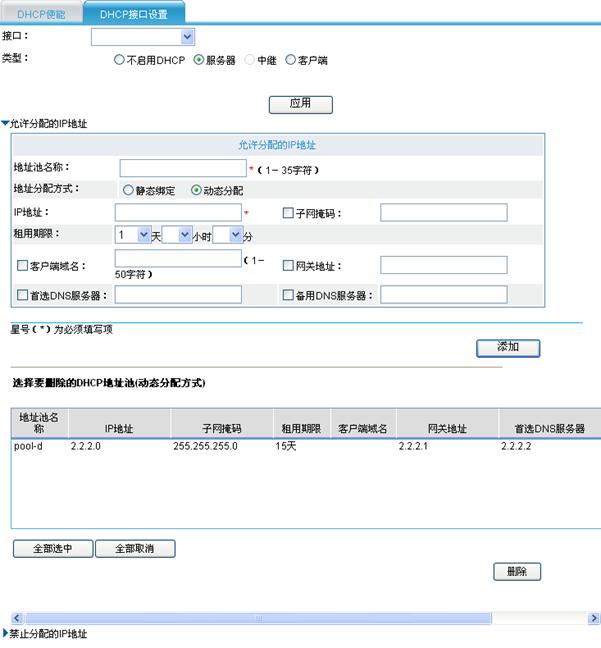Click the 全部取消 button
This screenshot has width=601, height=648.
[135, 548]
